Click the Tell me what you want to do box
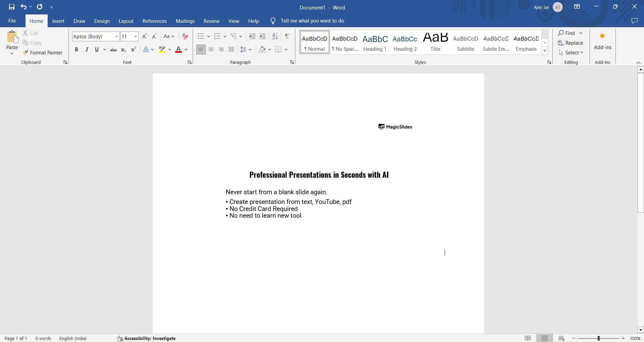Viewport: 644px width, 342px height. click(312, 21)
